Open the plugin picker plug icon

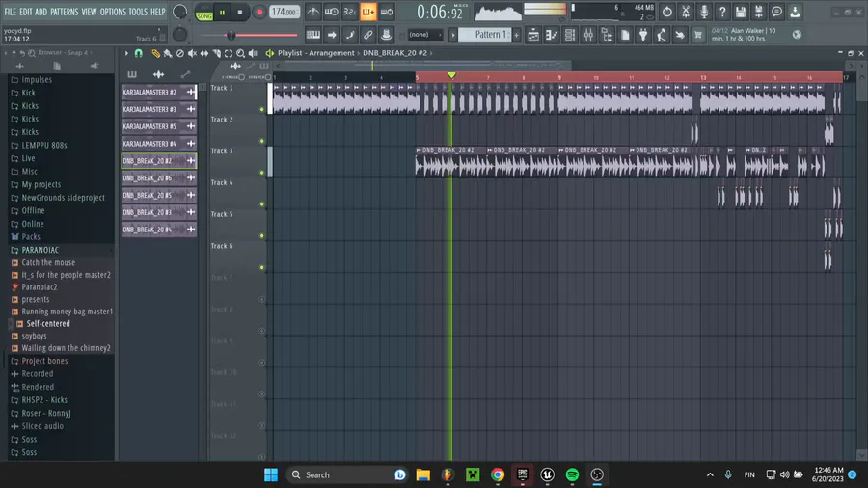pos(643,35)
